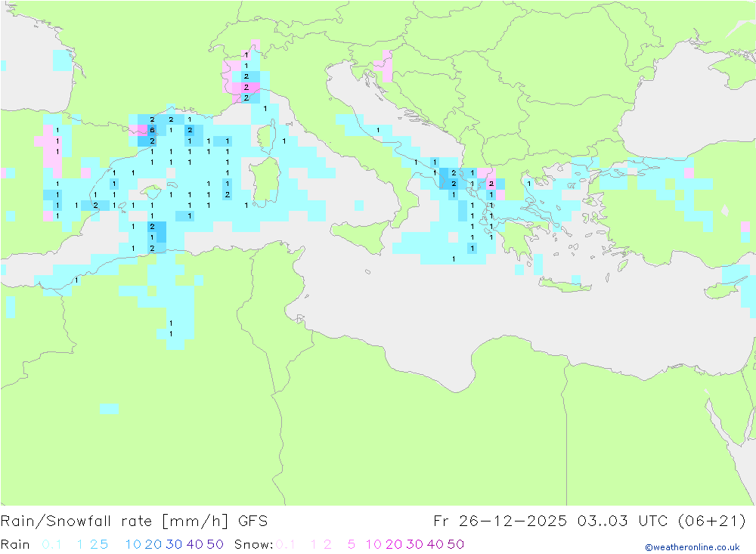Select the snow legend value 40
The height and width of the screenshot is (554, 756).
point(435,544)
